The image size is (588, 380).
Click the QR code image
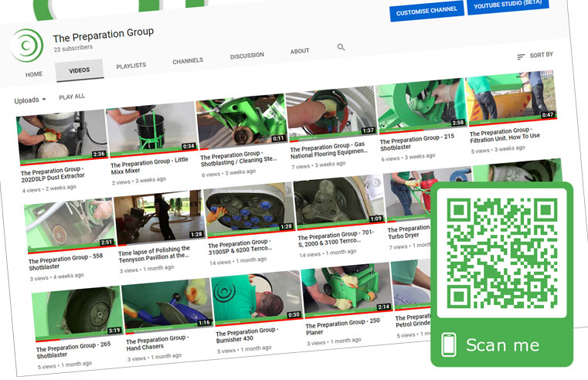pos(501,253)
